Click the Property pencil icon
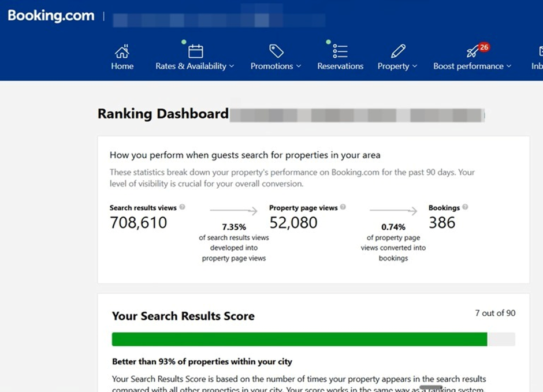Viewport: 543px width, 392px height. click(398, 51)
